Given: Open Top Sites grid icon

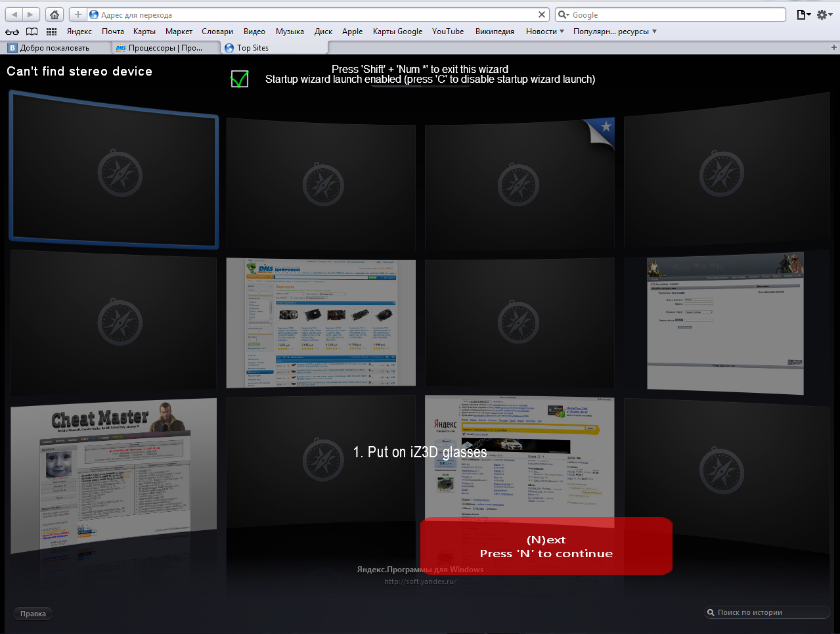Looking at the screenshot, I should pos(51,32).
